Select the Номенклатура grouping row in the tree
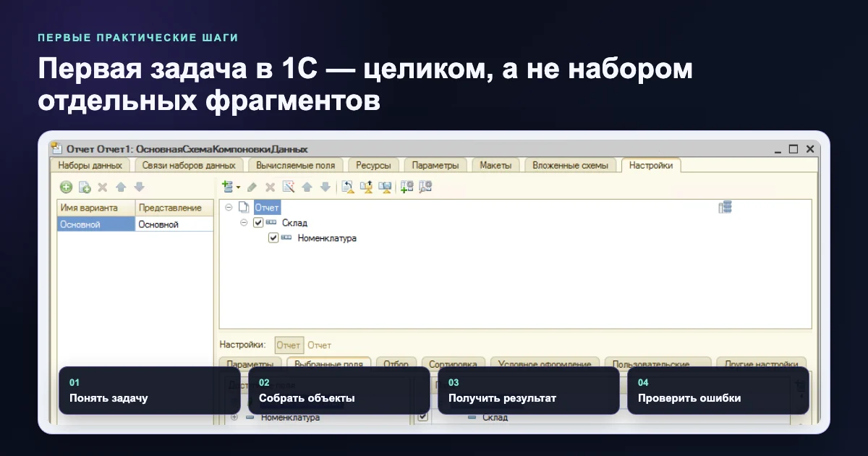This screenshot has height=456, width=868. pos(327,237)
